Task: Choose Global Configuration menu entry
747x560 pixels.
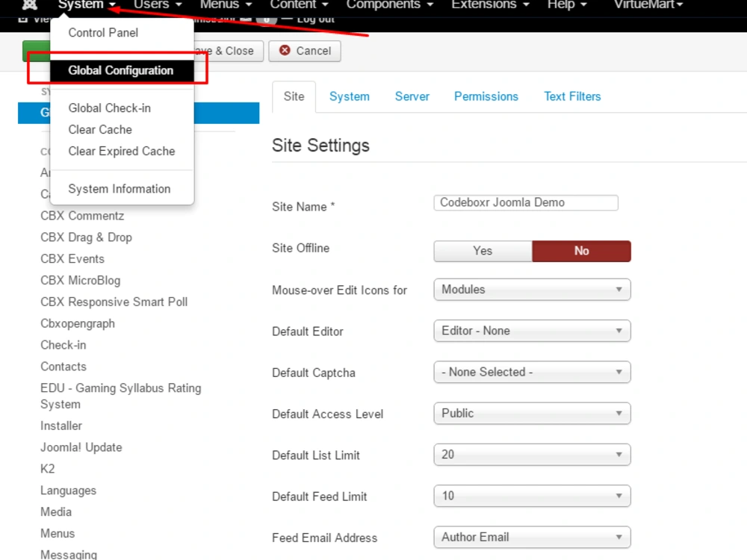Action: pos(121,70)
